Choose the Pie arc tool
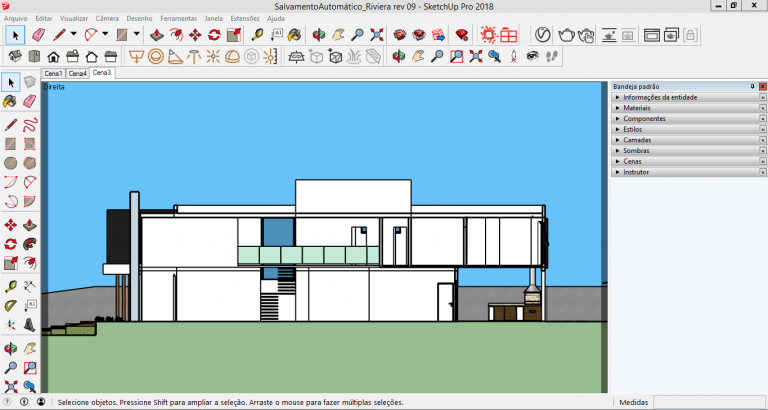 [30, 201]
